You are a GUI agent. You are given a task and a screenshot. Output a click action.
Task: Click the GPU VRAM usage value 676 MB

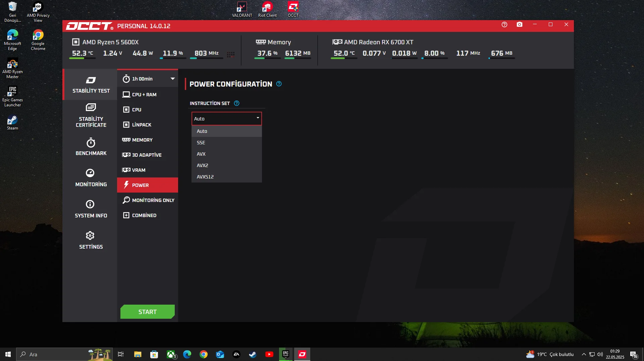coord(502,53)
